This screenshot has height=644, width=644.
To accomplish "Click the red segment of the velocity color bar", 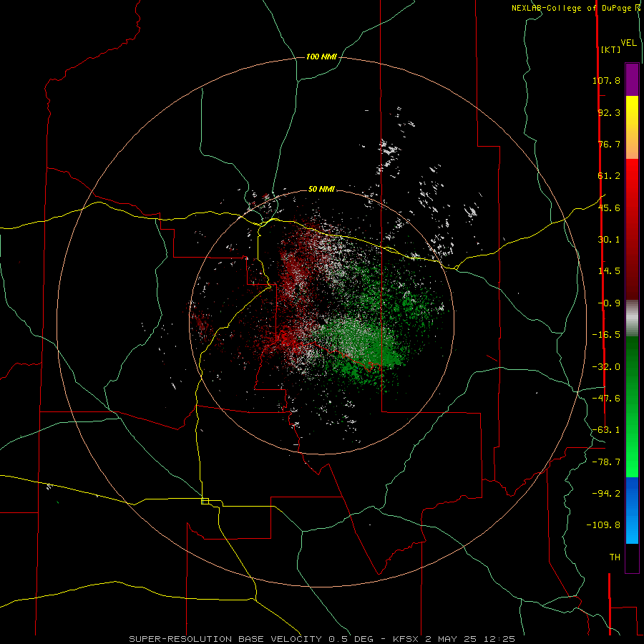I will click(x=632, y=229).
